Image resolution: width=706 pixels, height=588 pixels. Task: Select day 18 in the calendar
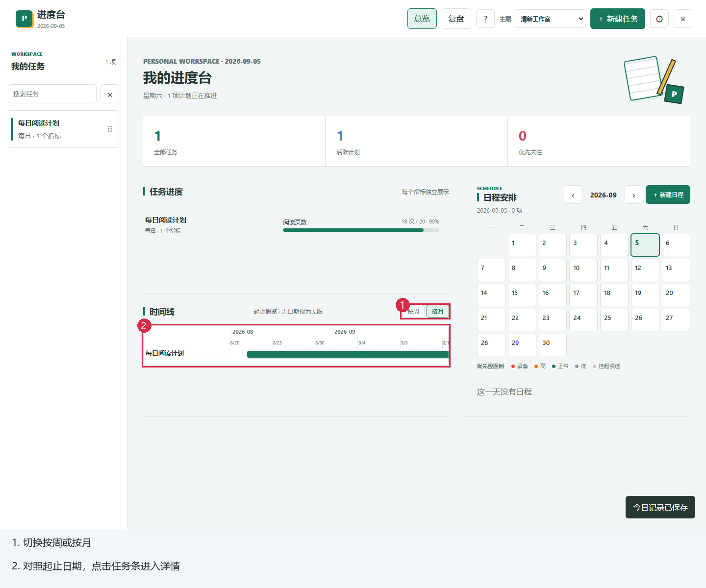click(x=614, y=295)
